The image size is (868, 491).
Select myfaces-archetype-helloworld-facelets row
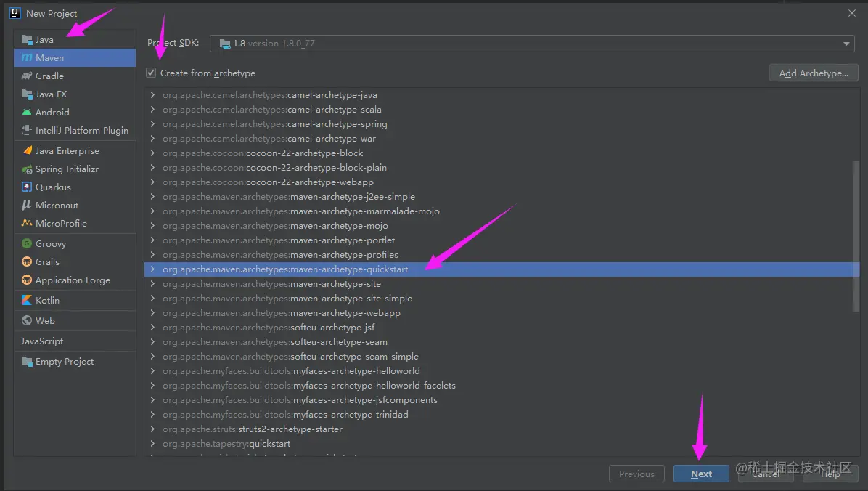[501, 385]
